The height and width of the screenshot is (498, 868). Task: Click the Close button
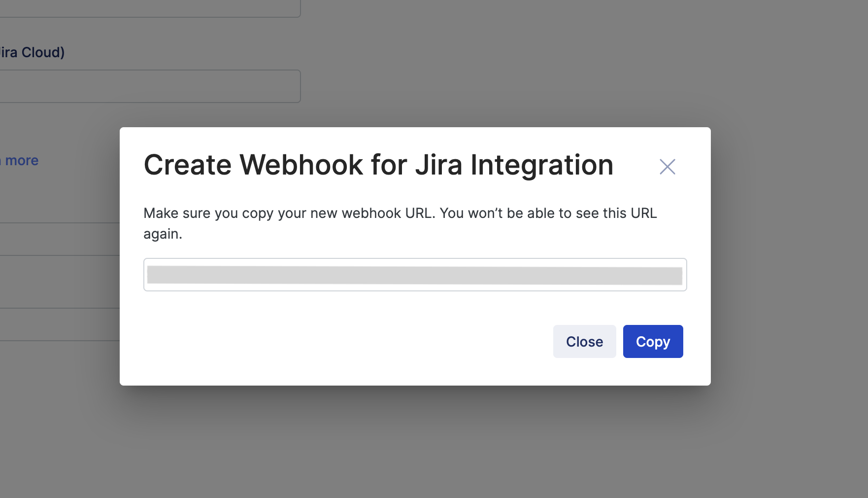tap(584, 341)
